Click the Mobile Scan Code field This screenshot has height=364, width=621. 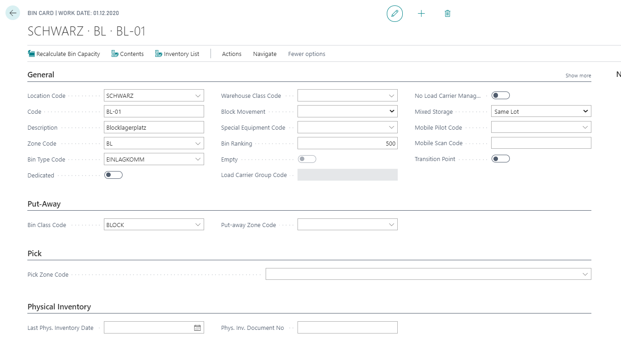[x=541, y=143]
